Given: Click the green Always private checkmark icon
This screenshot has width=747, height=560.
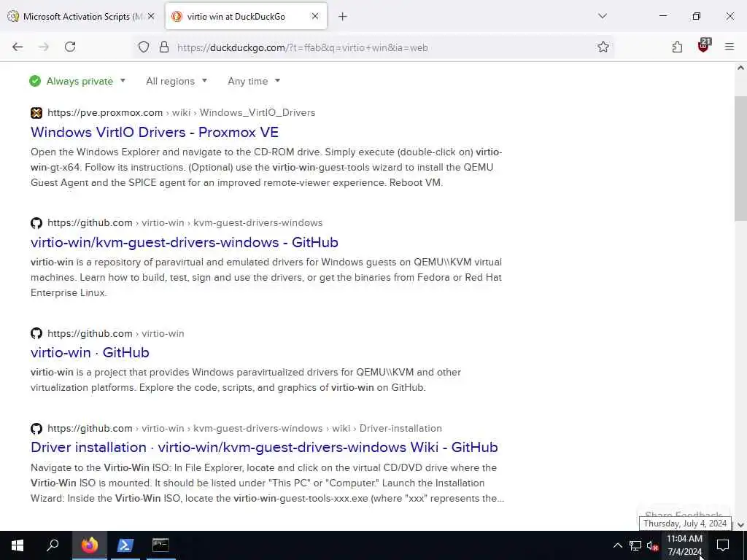Looking at the screenshot, I should (x=35, y=82).
